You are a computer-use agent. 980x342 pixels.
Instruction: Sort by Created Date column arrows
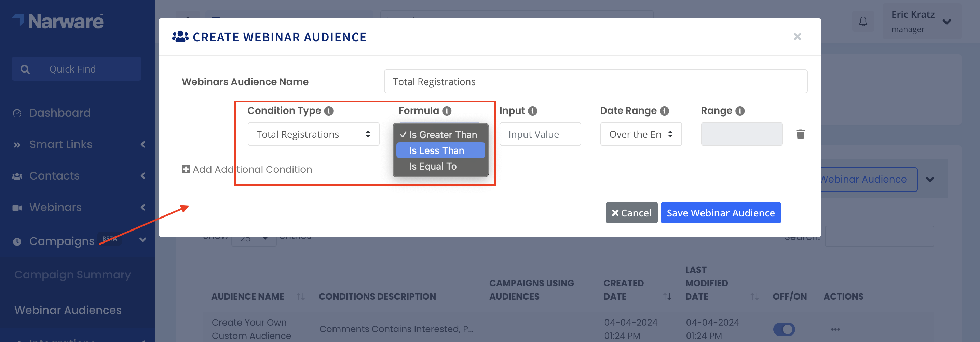pos(667,296)
